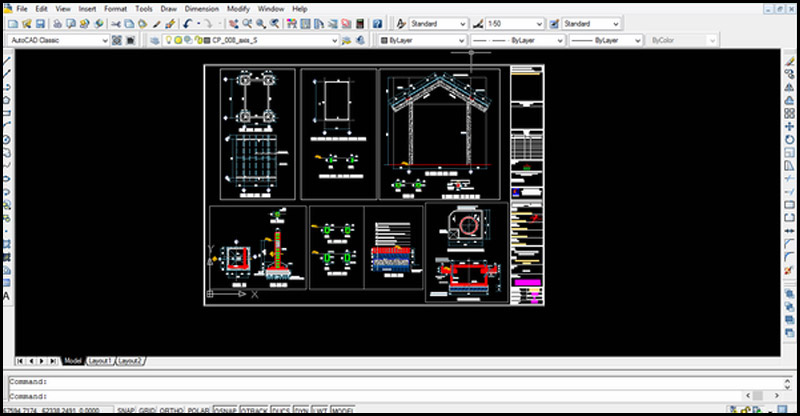This screenshot has width=800, height=416.
Task: Open the QuickCalc calculator icon
Action: pyautogui.click(x=360, y=24)
